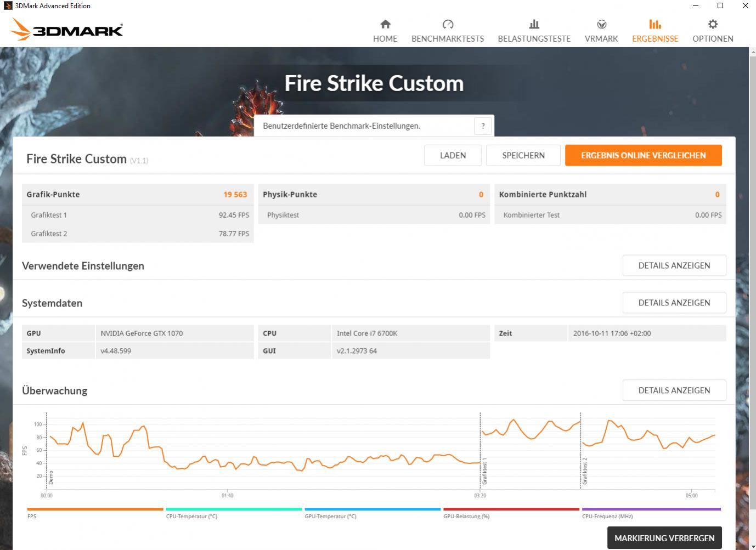Click the Grafik-Punkte score 19 563
Screen dimensions: 756x550
tap(235, 194)
